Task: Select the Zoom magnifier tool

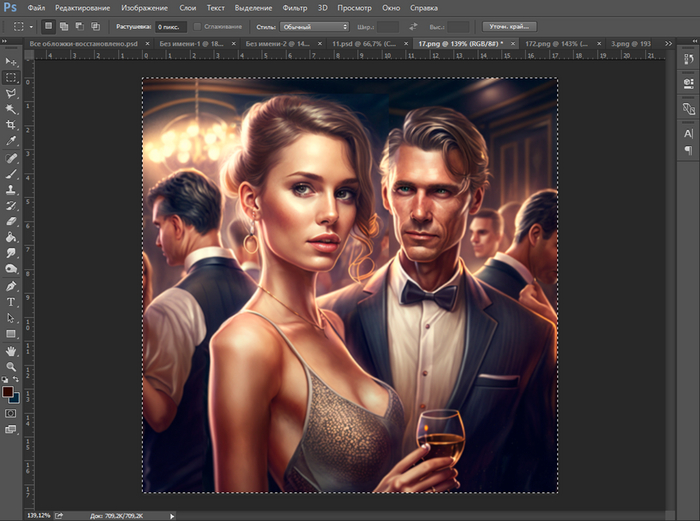Action: [x=11, y=367]
